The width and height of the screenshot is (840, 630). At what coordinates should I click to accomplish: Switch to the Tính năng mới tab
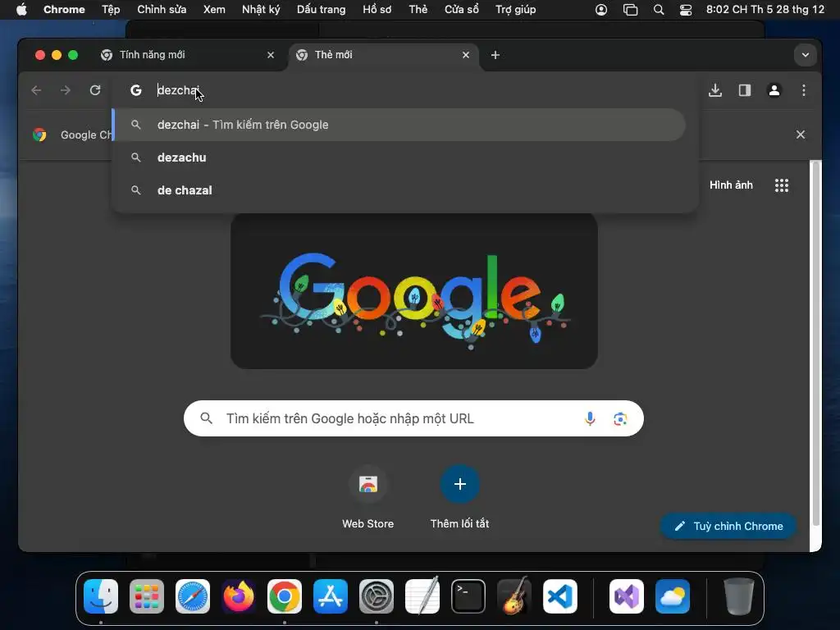(188, 55)
